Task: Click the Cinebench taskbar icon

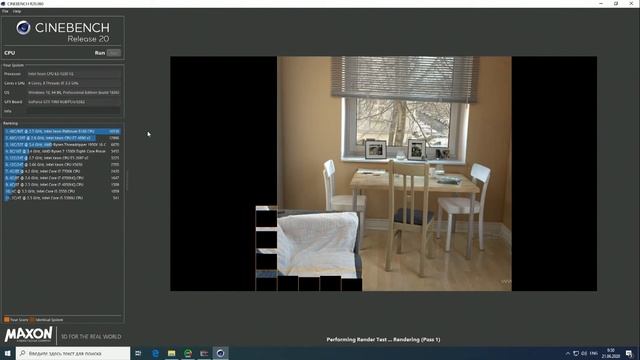Action: [220, 353]
